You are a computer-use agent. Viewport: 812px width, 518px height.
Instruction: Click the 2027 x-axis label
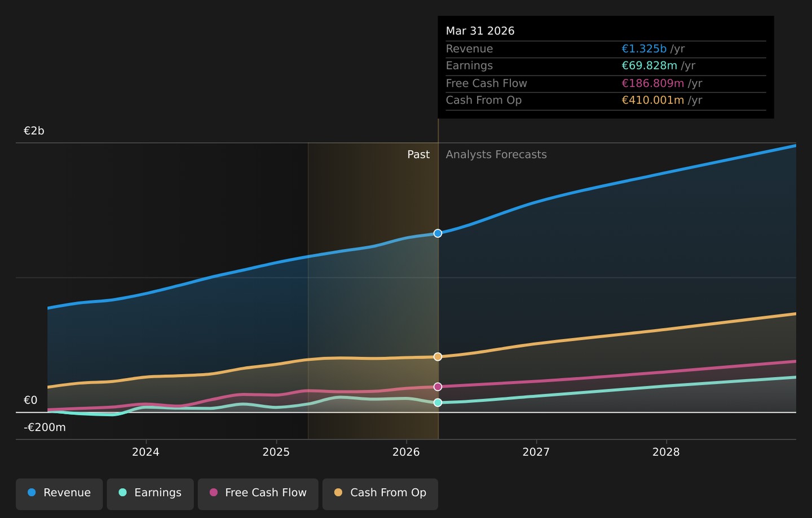pos(536,452)
